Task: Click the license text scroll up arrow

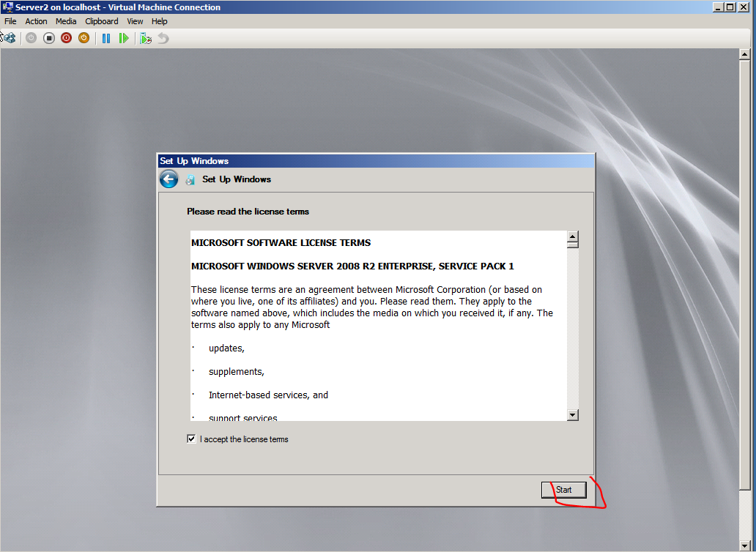Action: pos(573,236)
